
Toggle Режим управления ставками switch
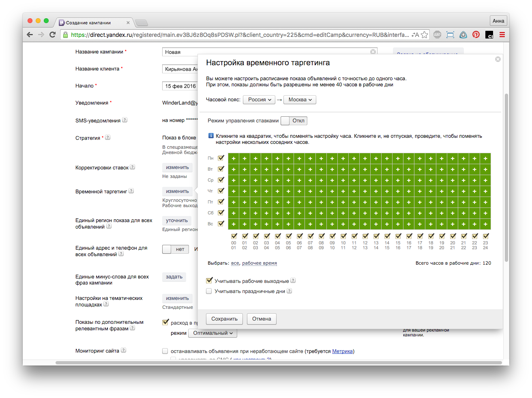pos(294,121)
